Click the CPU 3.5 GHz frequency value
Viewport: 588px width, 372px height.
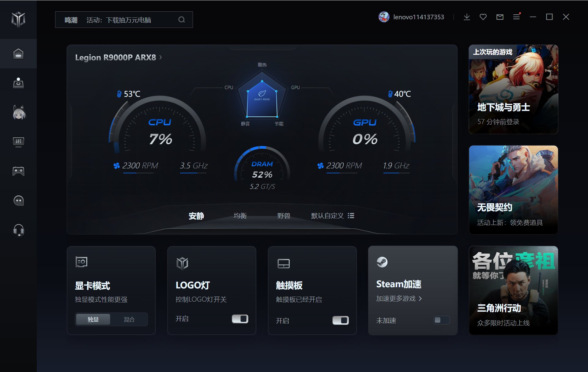coord(194,166)
